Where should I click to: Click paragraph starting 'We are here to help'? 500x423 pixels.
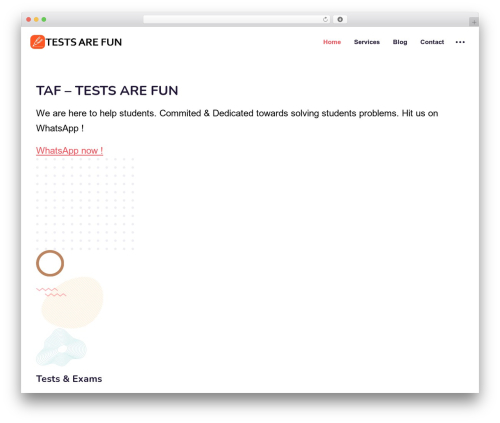coord(237,120)
